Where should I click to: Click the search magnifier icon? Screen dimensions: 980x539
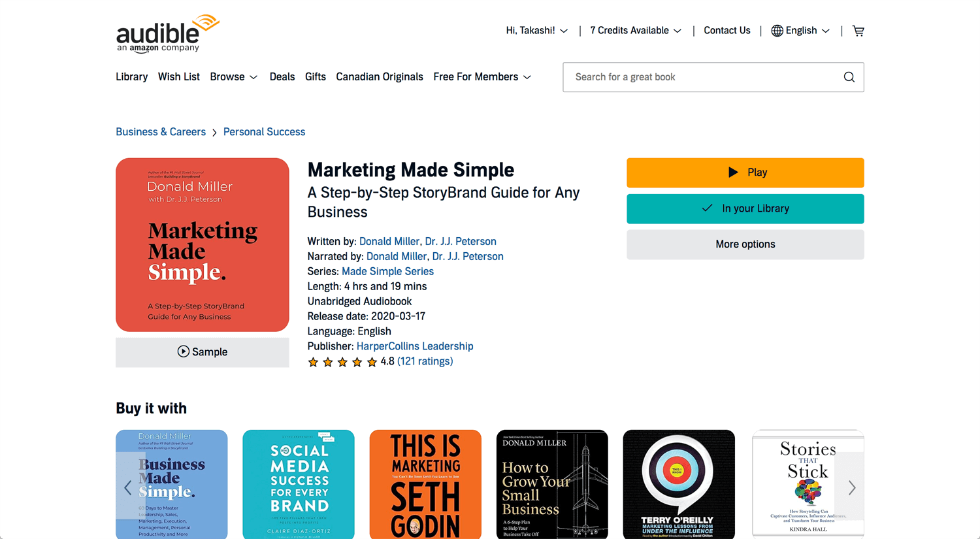(x=849, y=77)
